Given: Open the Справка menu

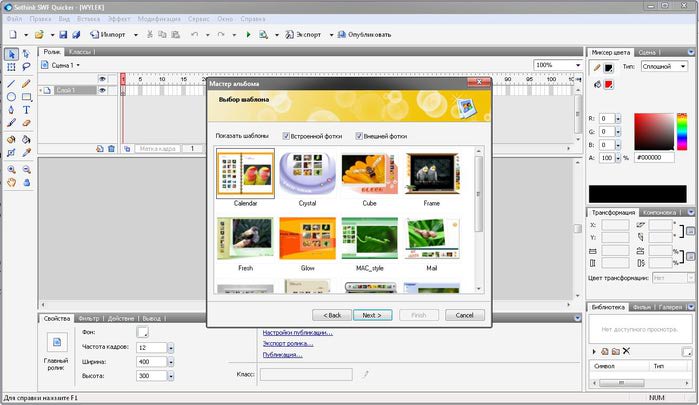Looking at the screenshot, I should click(x=253, y=19).
